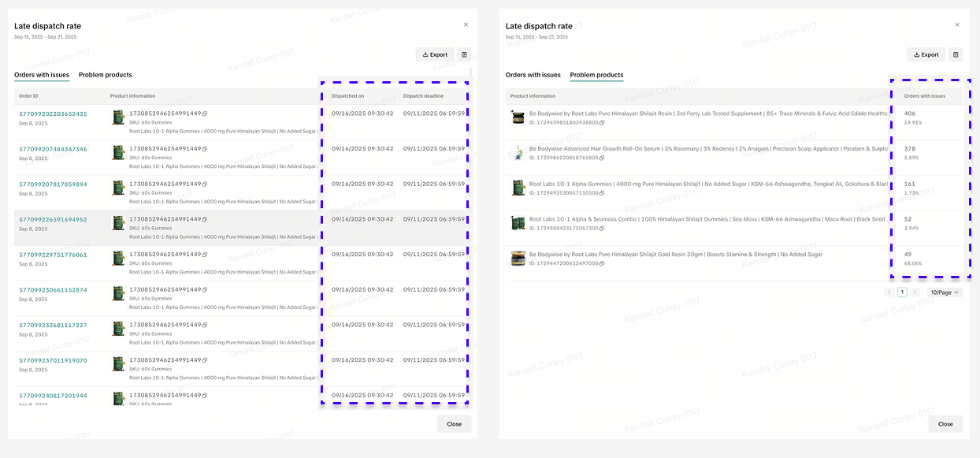Image resolution: width=980 pixels, height=458 pixels.
Task: Open order 577099229751776061 link
Action: click(x=53, y=255)
